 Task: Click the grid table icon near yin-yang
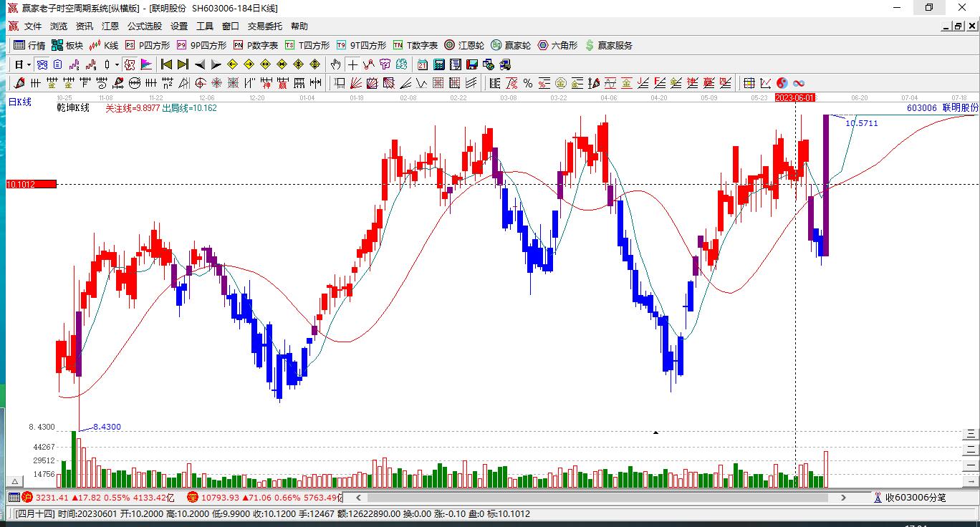(x=749, y=83)
